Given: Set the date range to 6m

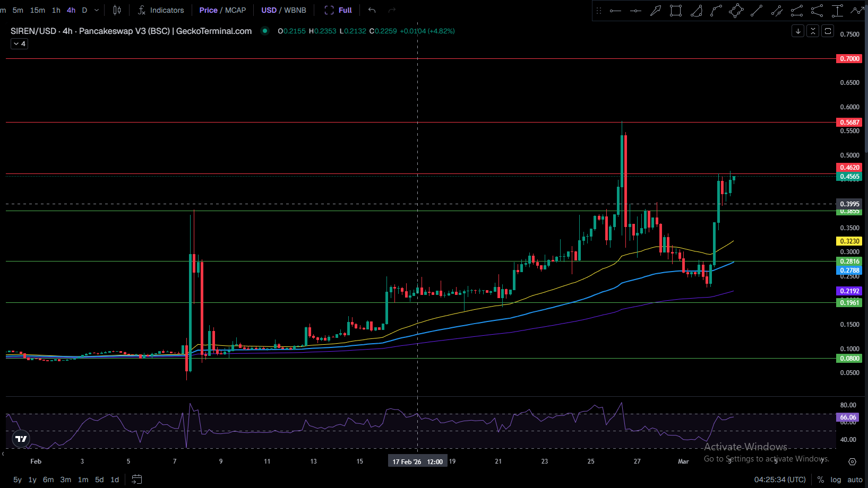Looking at the screenshot, I should (x=48, y=480).
